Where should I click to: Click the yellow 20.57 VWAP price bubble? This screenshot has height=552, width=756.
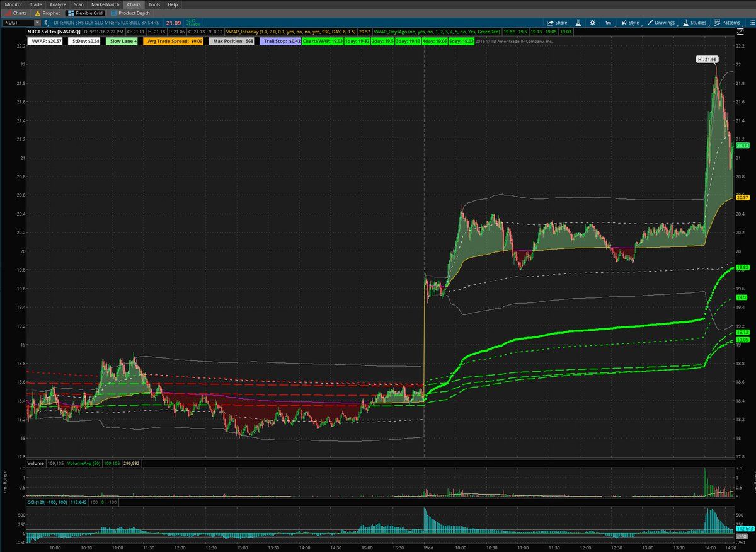click(742, 197)
